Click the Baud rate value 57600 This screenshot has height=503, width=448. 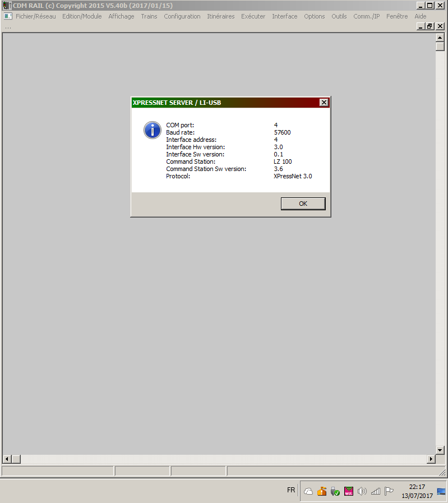[282, 132]
